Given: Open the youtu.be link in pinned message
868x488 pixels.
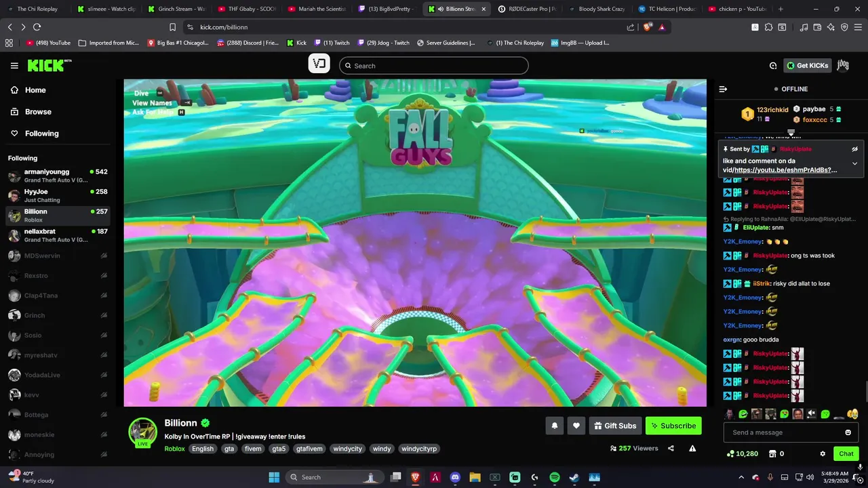Looking at the screenshot, I should click(785, 170).
